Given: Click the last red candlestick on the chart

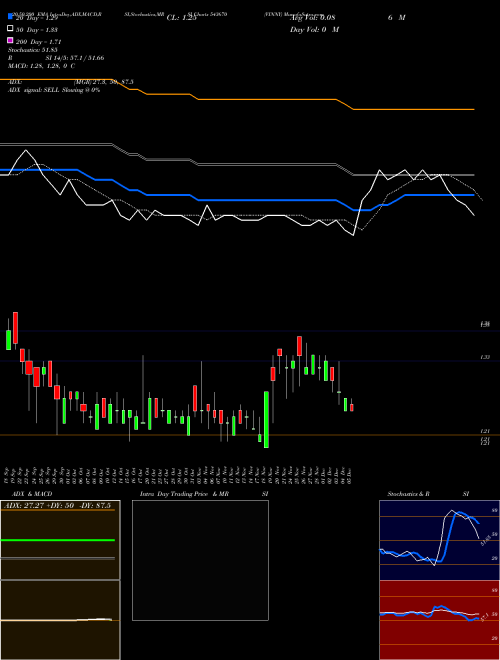Looking at the screenshot, I should (352, 407).
